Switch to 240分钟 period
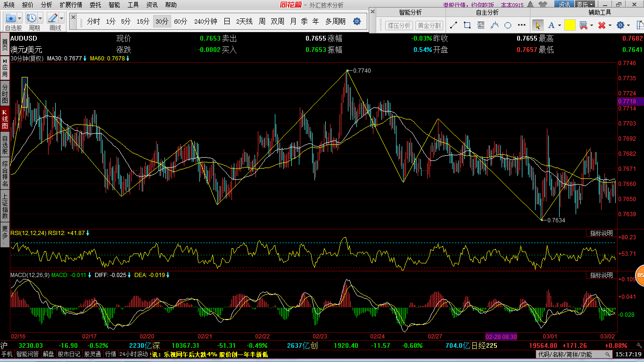 pyautogui.click(x=206, y=21)
